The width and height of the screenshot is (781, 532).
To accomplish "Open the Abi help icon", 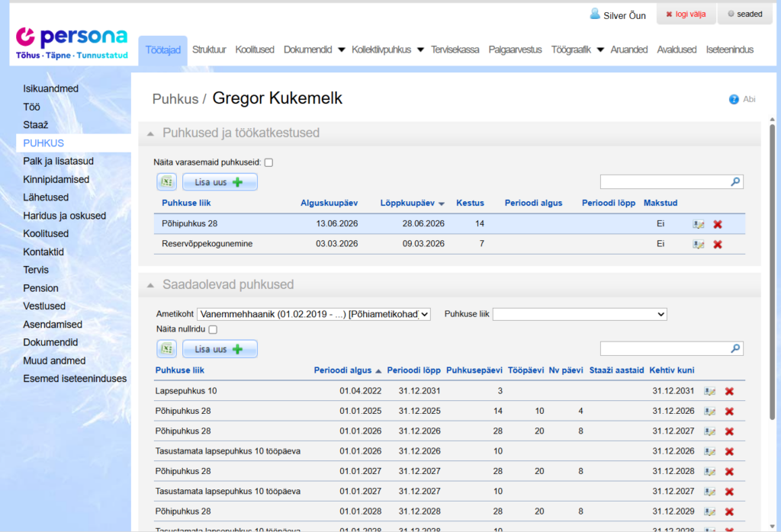I will pyautogui.click(x=734, y=99).
